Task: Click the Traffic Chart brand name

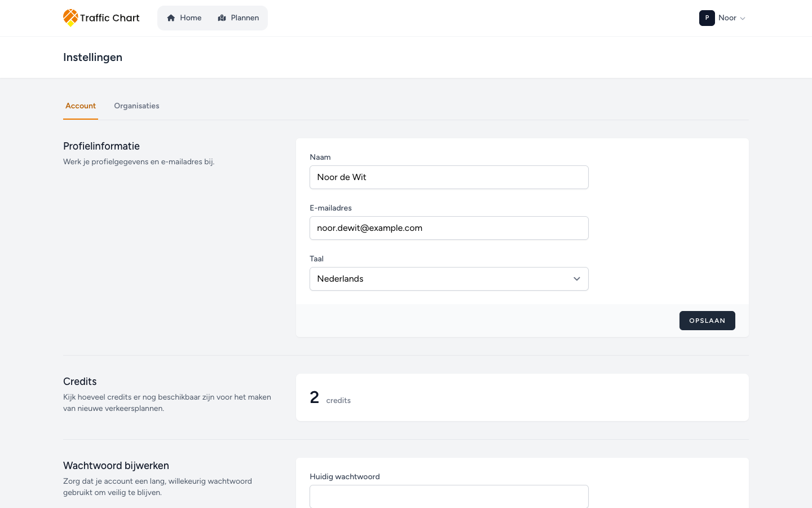Action: [109, 18]
